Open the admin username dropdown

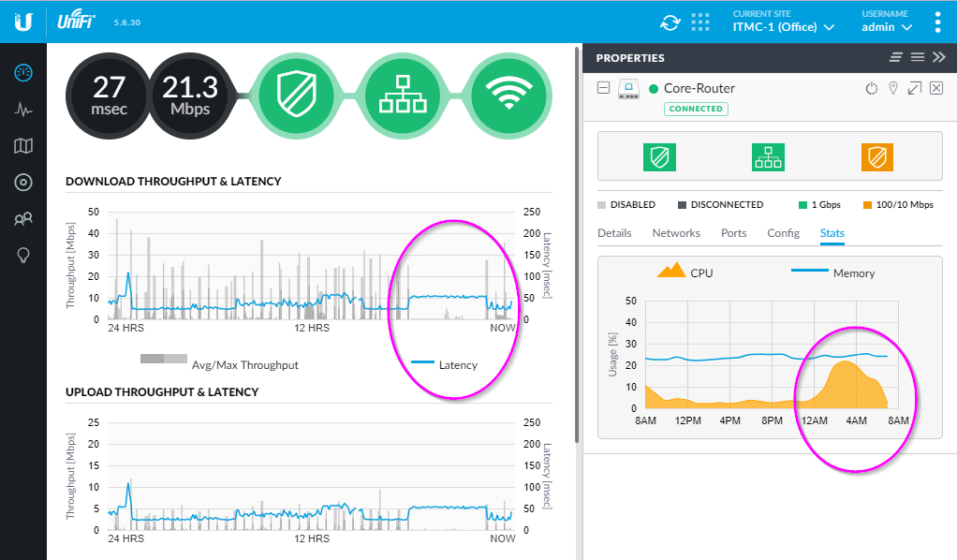point(887,27)
